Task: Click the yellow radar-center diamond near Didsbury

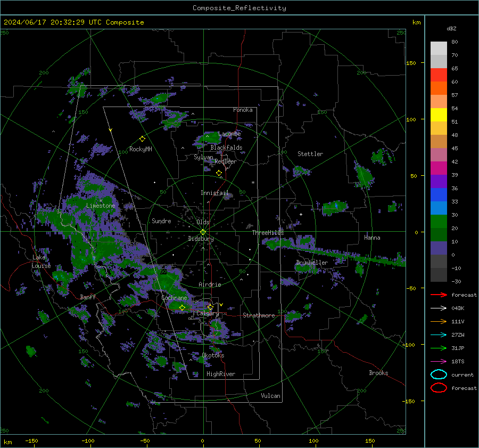Action: click(203, 232)
